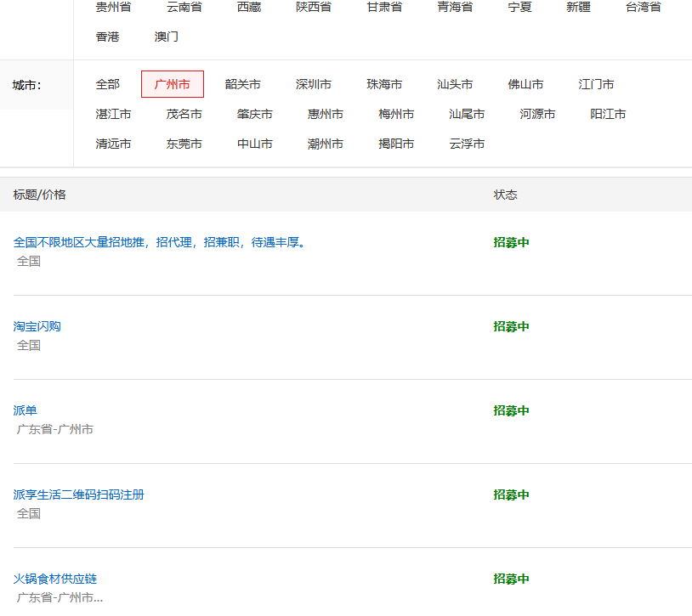Filter jobs by 珠海市
The height and width of the screenshot is (616, 692).
pos(383,84)
